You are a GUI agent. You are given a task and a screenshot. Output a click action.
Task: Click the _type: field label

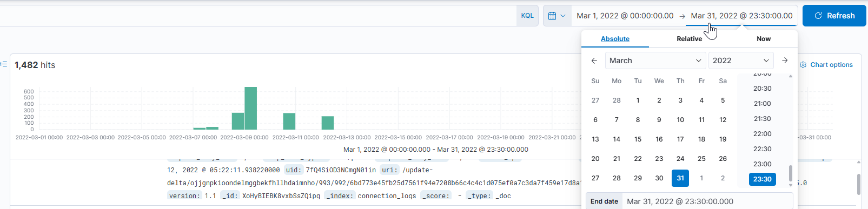480,196
